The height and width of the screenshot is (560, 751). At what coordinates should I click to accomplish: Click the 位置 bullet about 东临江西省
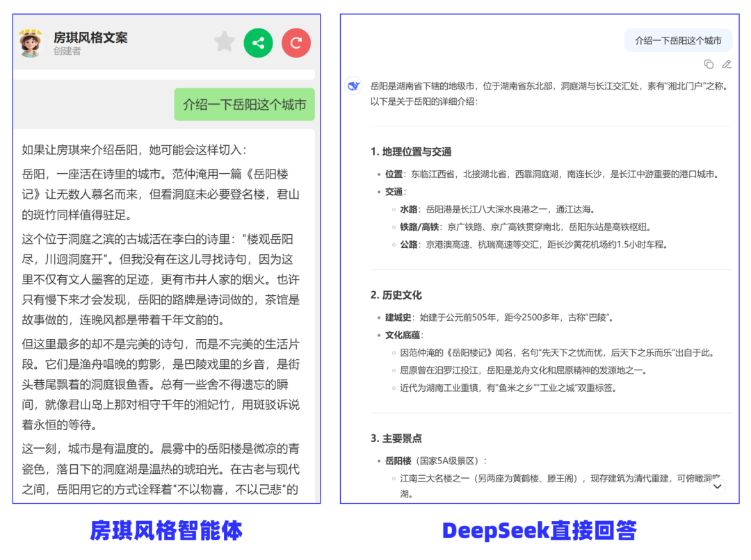553,174
